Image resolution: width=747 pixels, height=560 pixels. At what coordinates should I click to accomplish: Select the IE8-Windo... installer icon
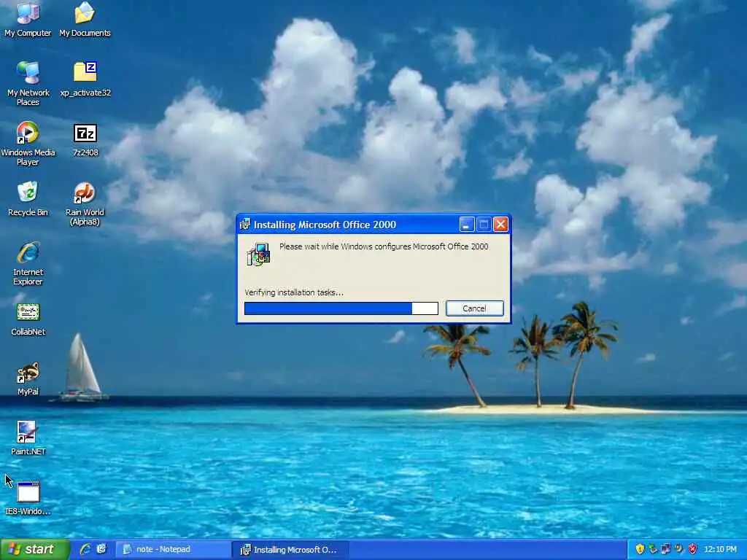(x=28, y=498)
